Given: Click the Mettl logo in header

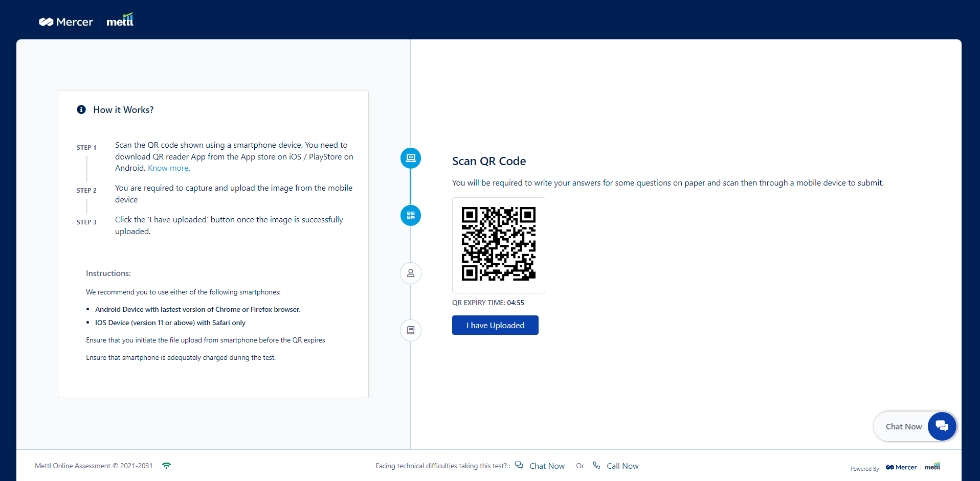Looking at the screenshot, I should (x=120, y=20).
